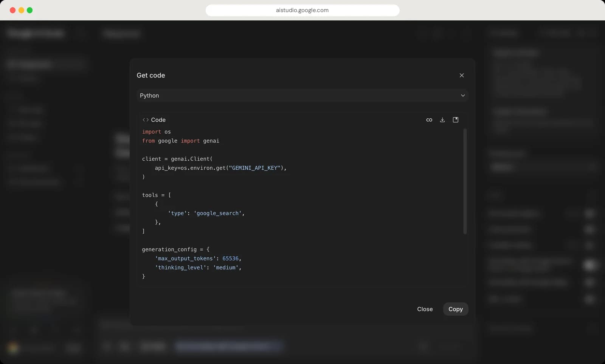Click the 'google_search' value in the code

(x=217, y=213)
